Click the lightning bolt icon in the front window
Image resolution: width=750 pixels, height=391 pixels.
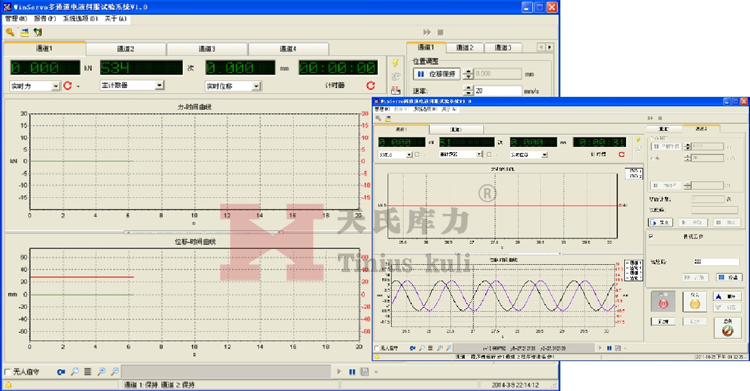(x=638, y=140)
